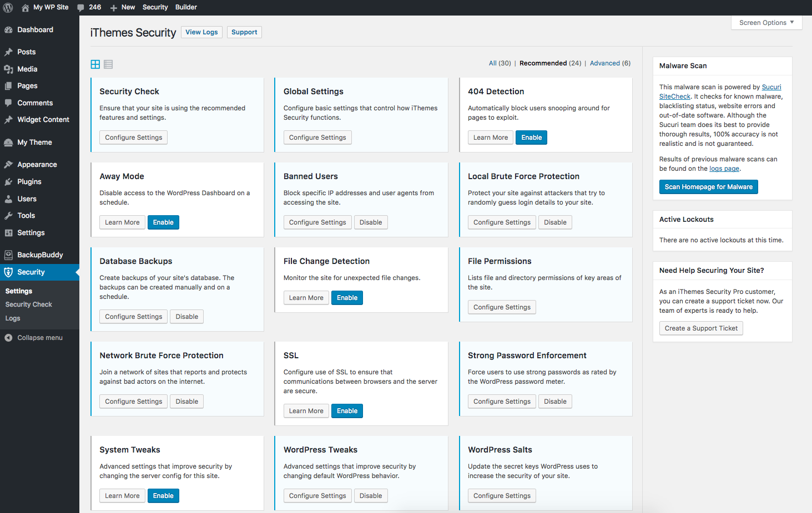Click the WordPress logo in admin bar

point(8,7)
